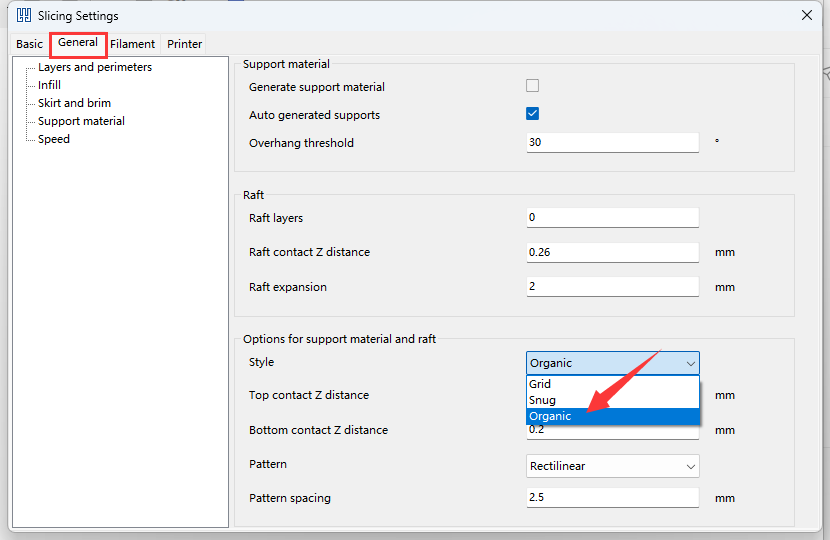Choose Grid from the style list
Screen dimensions: 830x540
tap(540, 384)
